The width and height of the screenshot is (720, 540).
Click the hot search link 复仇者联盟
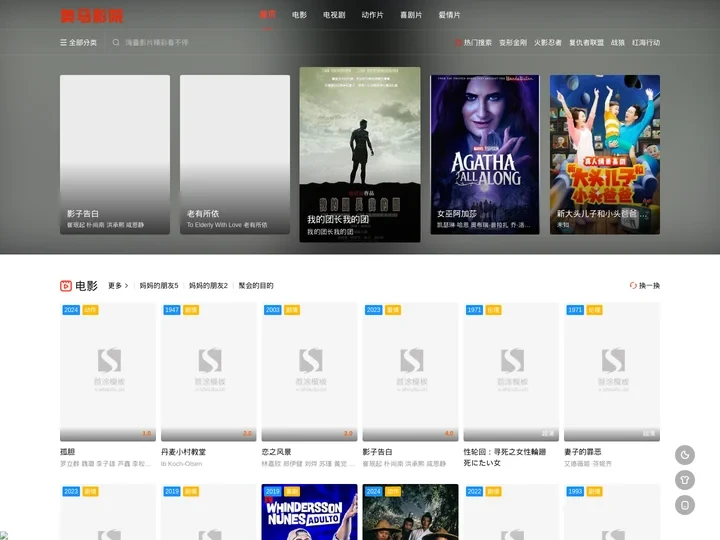click(x=586, y=42)
